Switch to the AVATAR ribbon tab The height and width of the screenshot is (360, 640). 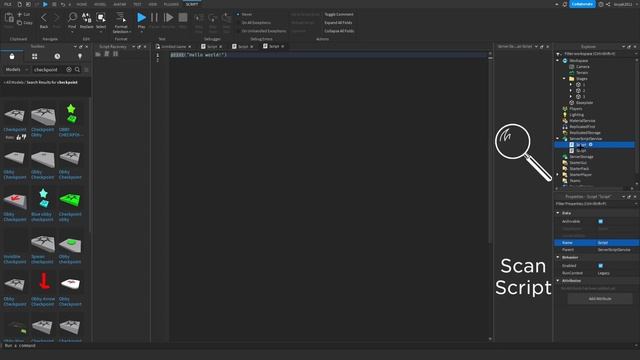pos(120,4)
